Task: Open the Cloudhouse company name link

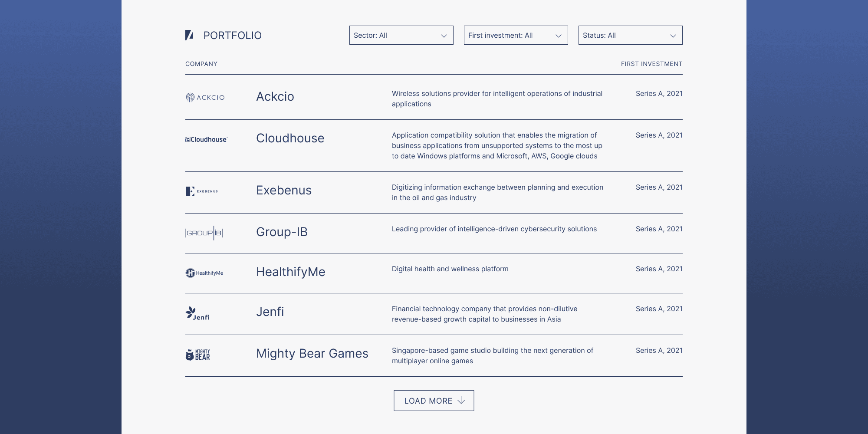Action: tap(290, 138)
